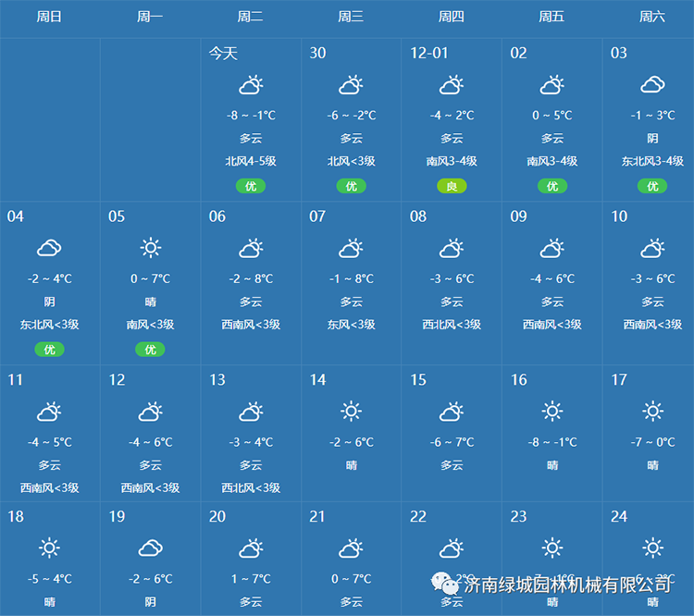Select the overcast cloud icon on day 03
Viewport: 694px width, 616px height.
(x=652, y=86)
